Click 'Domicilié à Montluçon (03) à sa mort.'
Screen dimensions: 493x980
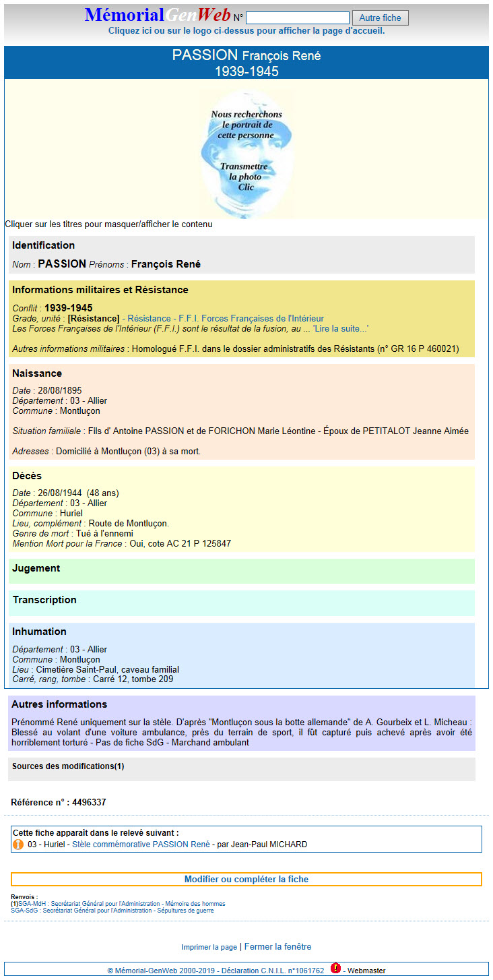127,451
